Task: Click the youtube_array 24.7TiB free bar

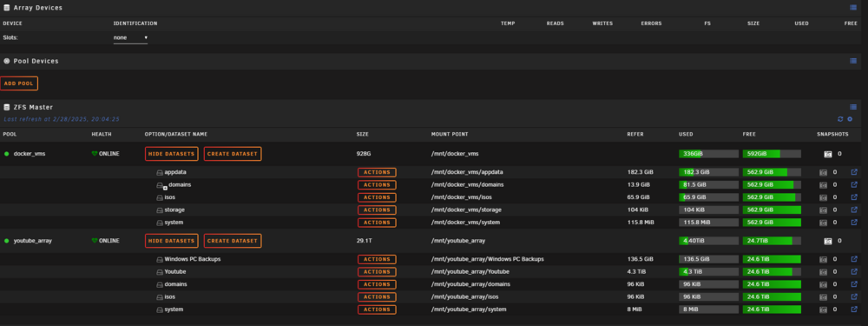Action: click(x=772, y=241)
